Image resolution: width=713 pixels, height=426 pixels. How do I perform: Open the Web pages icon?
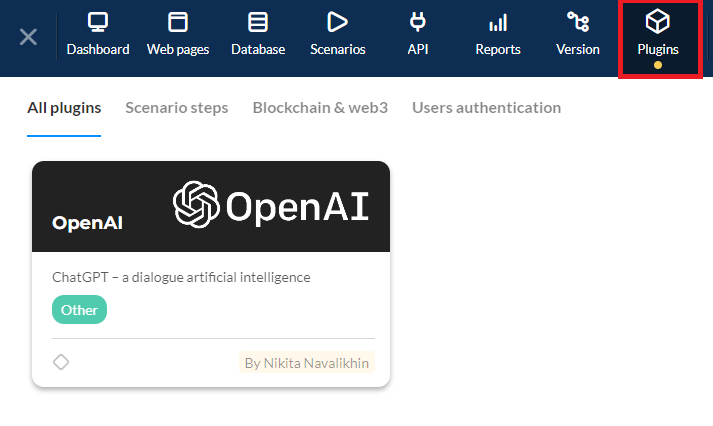[x=178, y=22]
